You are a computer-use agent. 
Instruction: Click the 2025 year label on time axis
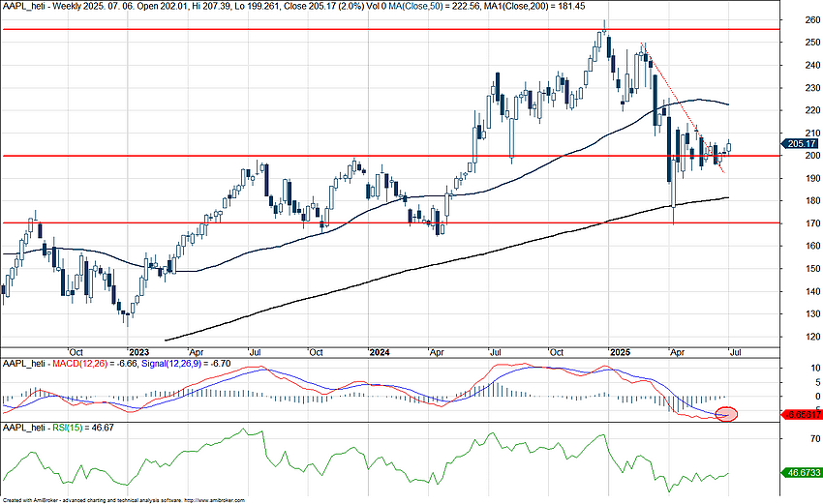coord(620,352)
